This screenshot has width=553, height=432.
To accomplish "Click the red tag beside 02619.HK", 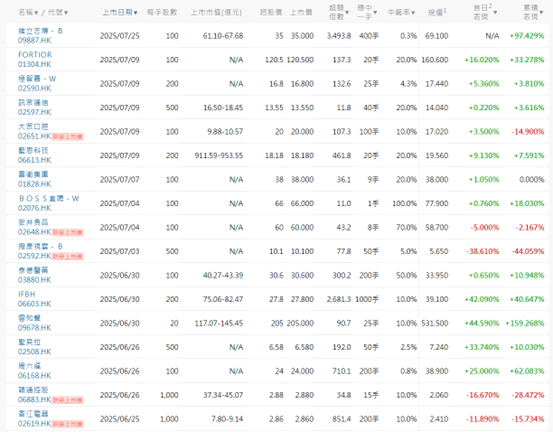I will (x=68, y=424).
